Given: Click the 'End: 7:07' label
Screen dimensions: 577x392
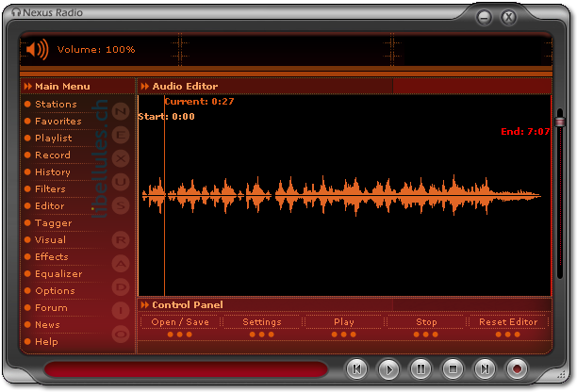Looking at the screenshot, I should pos(525,132).
